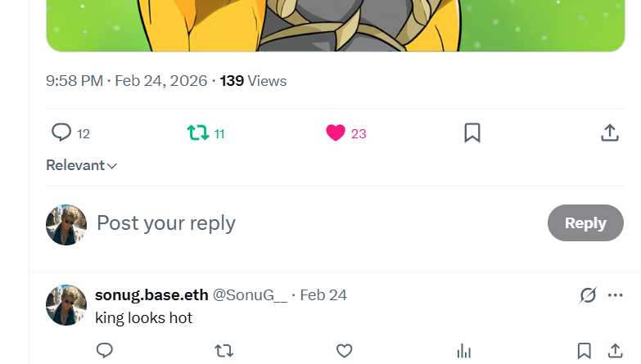Open the post's 139 Views count
The height and width of the screenshot is (364, 641).
(253, 81)
